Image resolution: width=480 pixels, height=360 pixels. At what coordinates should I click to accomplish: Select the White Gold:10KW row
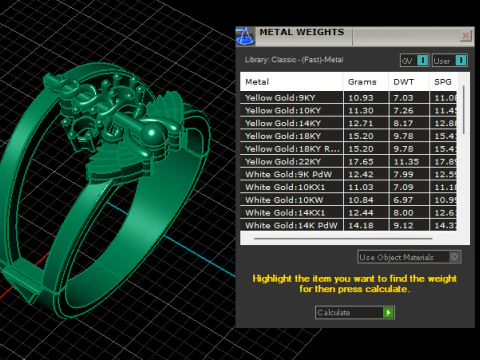[x=349, y=200]
